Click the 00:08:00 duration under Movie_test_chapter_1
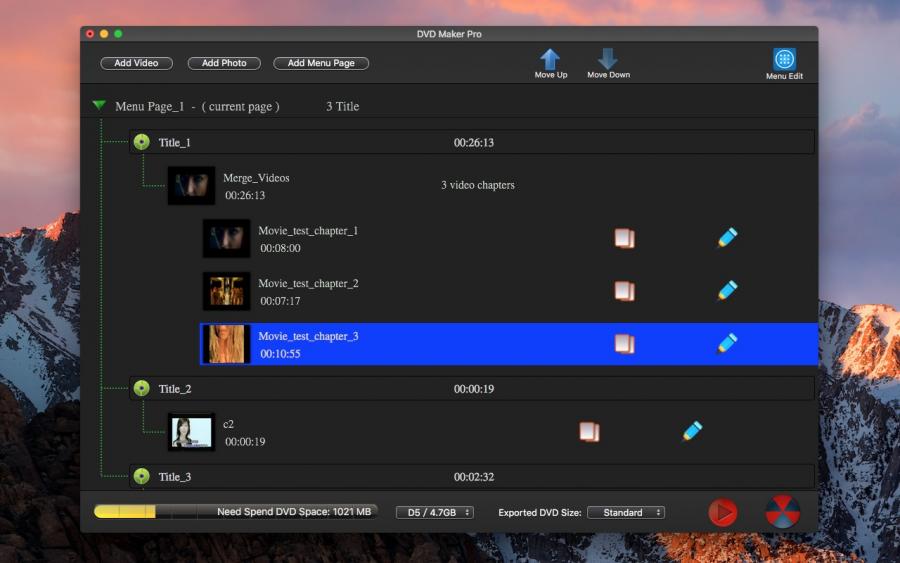 [280, 248]
